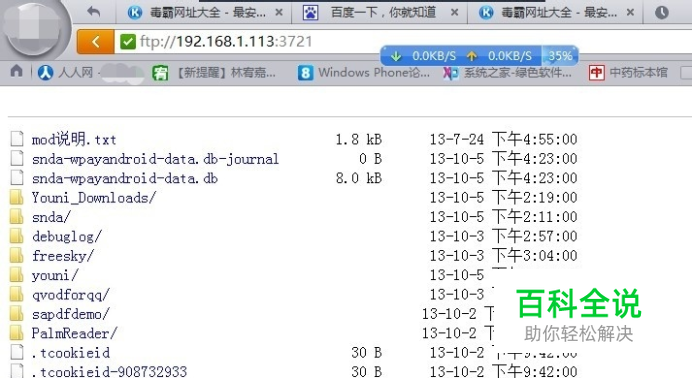Close the 百度一下 tab

455,13
